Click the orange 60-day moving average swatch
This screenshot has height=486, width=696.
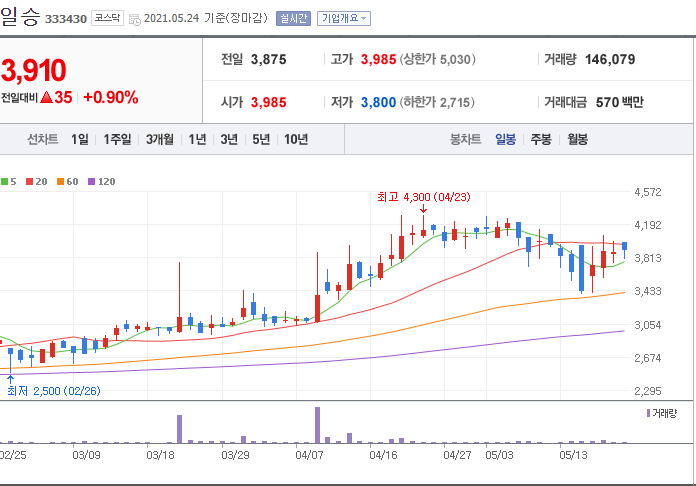(x=60, y=182)
